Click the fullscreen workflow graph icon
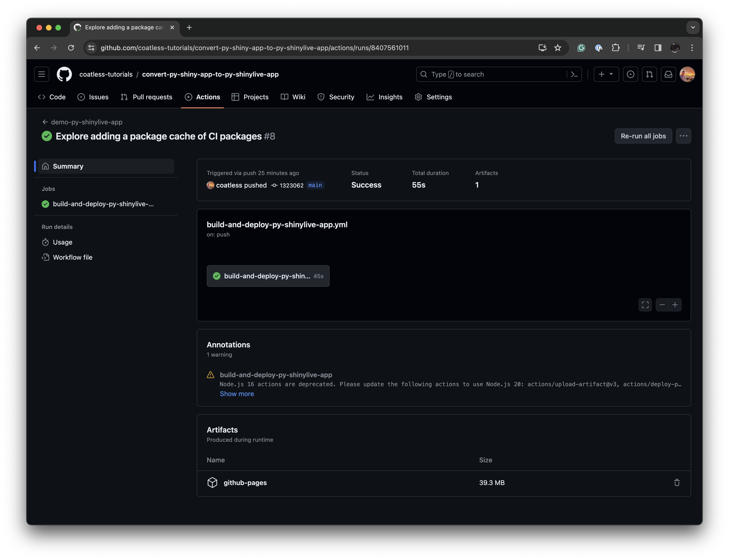 (645, 305)
